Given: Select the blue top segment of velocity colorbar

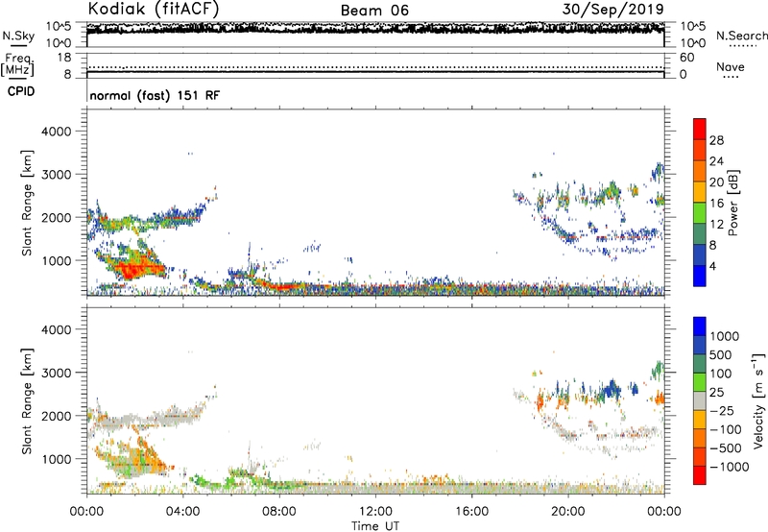Looking at the screenshot, I should pyautogui.click(x=700, y=326).
